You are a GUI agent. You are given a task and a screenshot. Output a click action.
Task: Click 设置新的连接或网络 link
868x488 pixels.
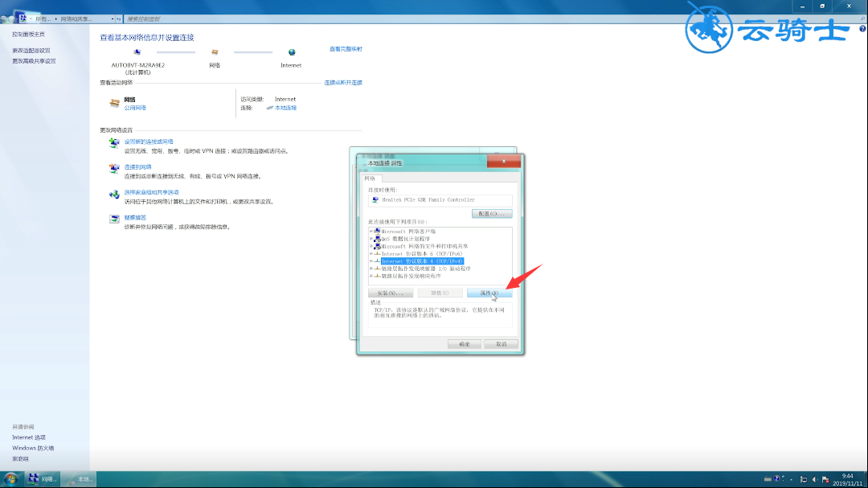coord(149,141)
